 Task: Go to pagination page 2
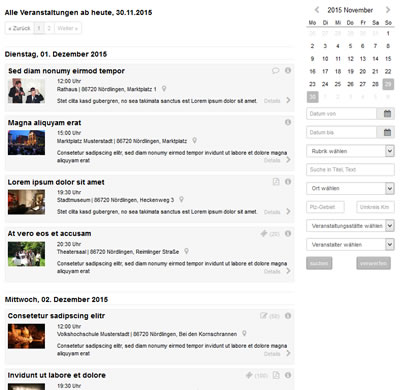coord(49,28)
